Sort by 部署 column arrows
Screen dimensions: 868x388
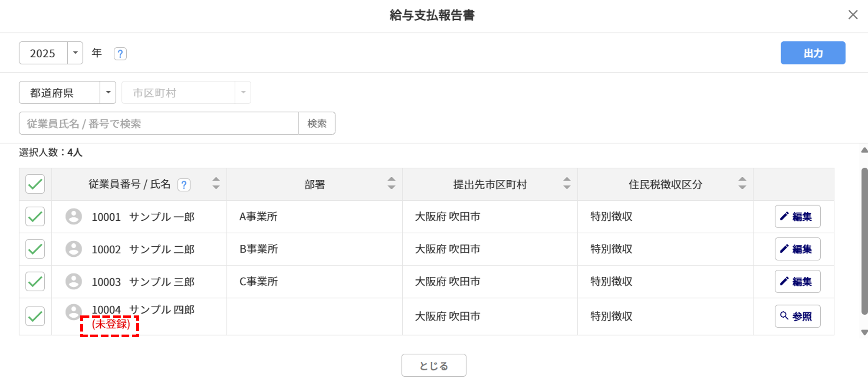(391, 183)
